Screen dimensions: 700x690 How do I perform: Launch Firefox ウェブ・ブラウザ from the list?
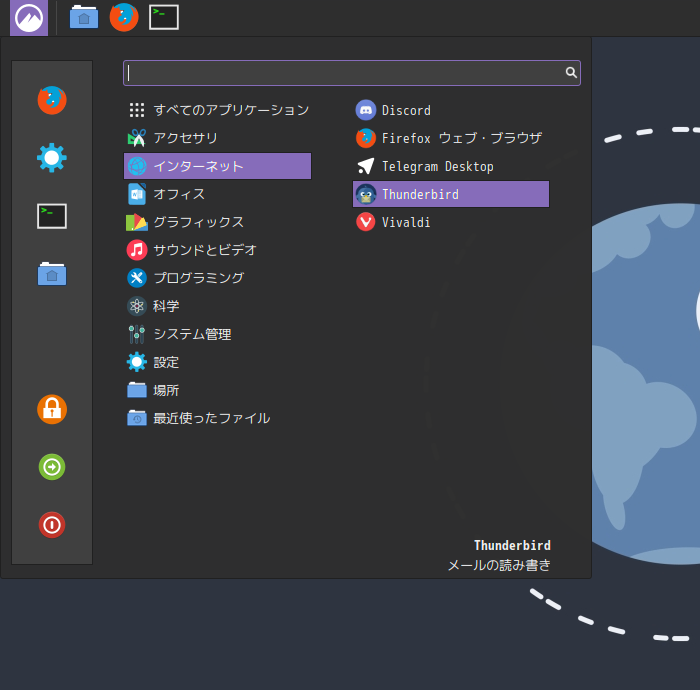coord(451,138)
